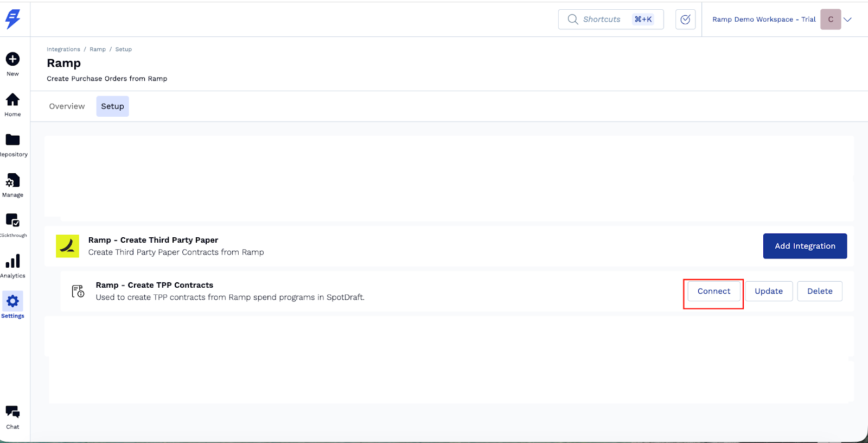Open the New plus icon
868x443 pixels.
[12, 59]
